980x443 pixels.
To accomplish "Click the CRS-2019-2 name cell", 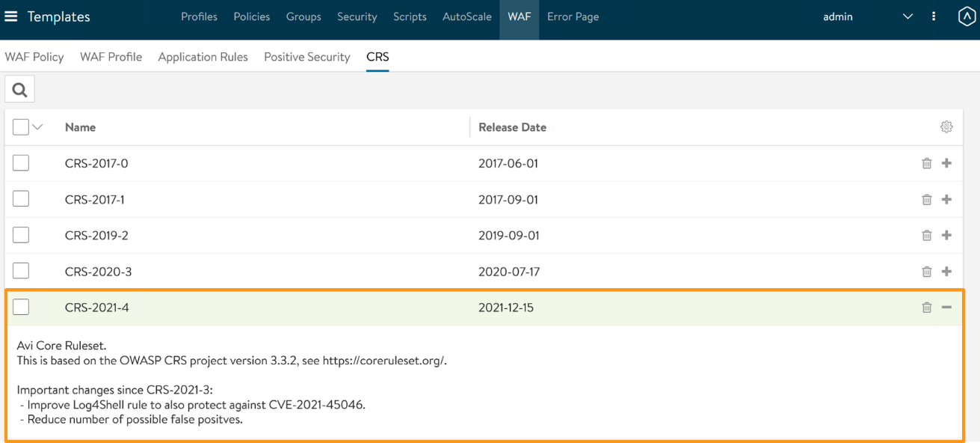I will [x=96, y=235].
